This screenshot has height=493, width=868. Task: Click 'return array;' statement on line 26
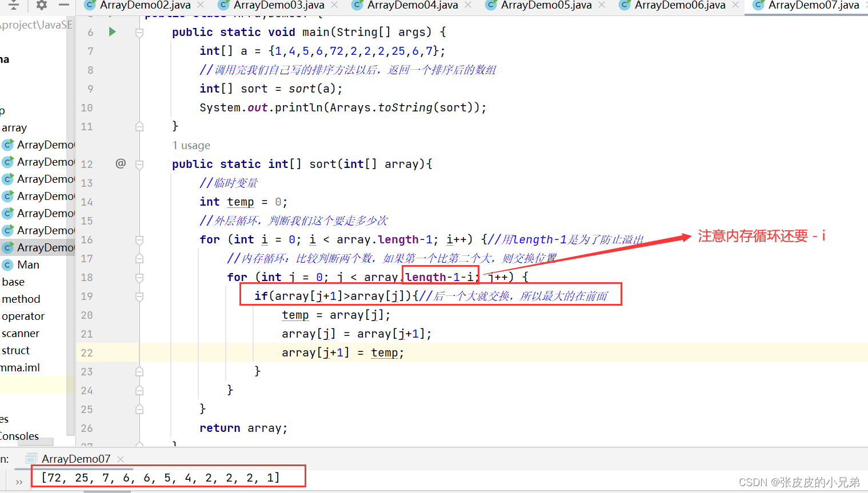243,428
